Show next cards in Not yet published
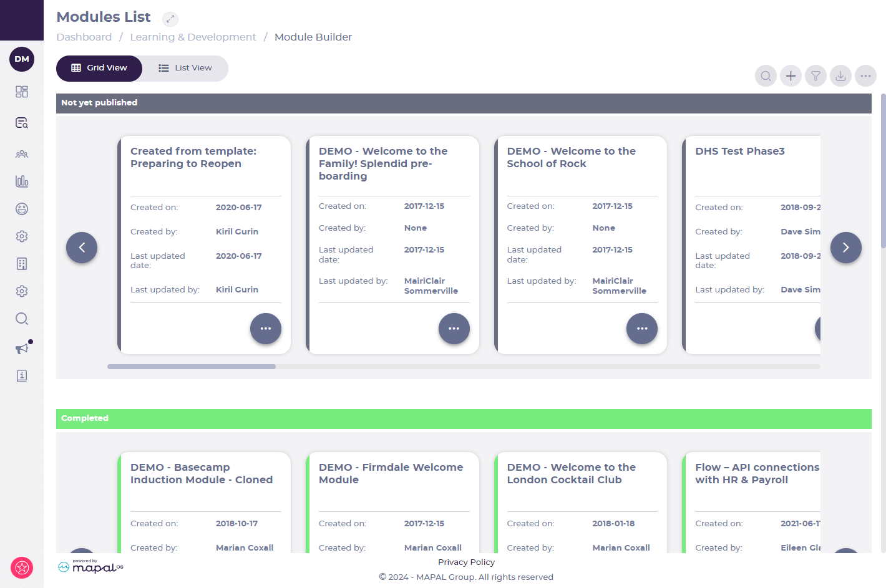The image size is (886, 588). pos(846,248)
